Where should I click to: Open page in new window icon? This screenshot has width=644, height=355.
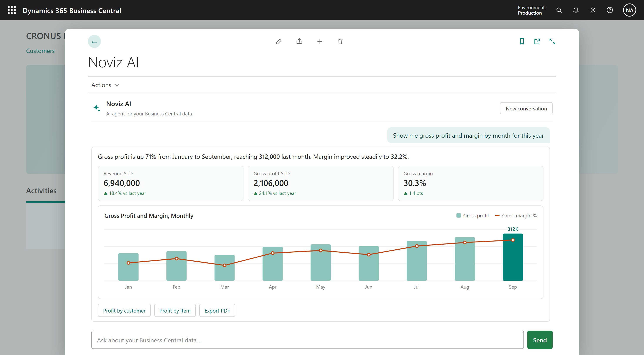click(537, 41)
